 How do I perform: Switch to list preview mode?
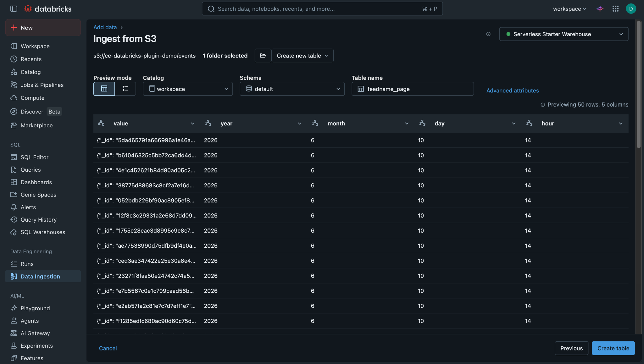tap(125, 89)
